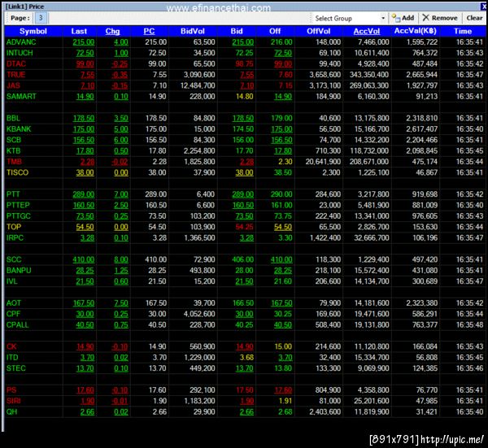This screenshot has height=448, width=488.
Task: Select the QH symbol
Action: (12, 412)
